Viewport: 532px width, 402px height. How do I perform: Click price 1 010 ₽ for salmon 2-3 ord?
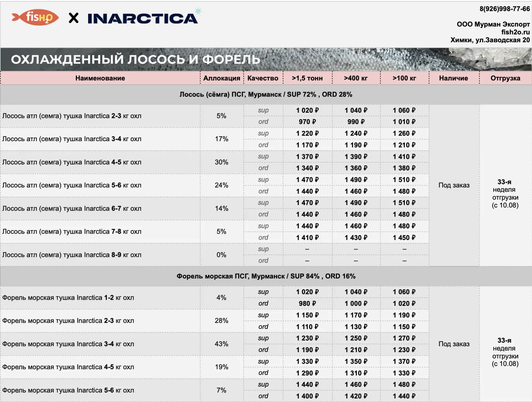404,122
